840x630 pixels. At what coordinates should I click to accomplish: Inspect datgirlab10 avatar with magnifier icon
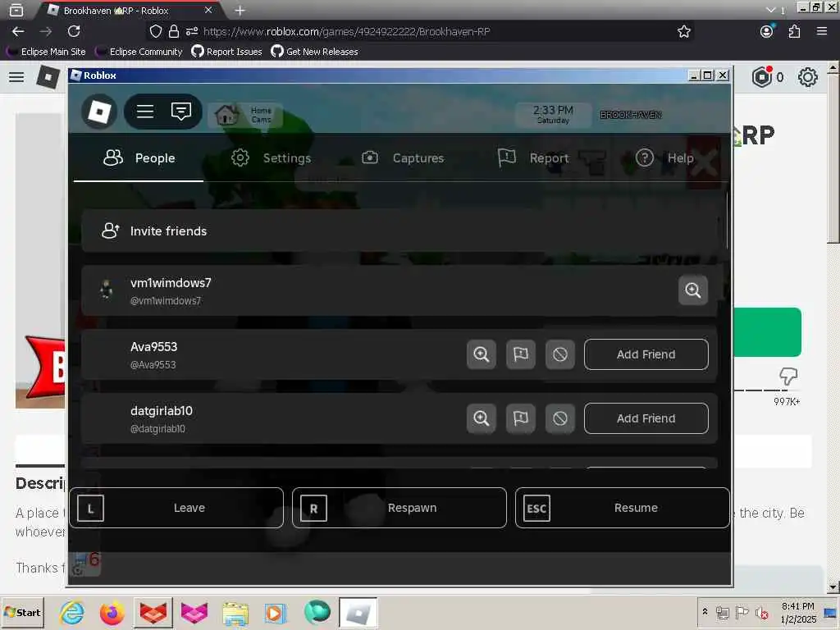(x=481, y=418)
